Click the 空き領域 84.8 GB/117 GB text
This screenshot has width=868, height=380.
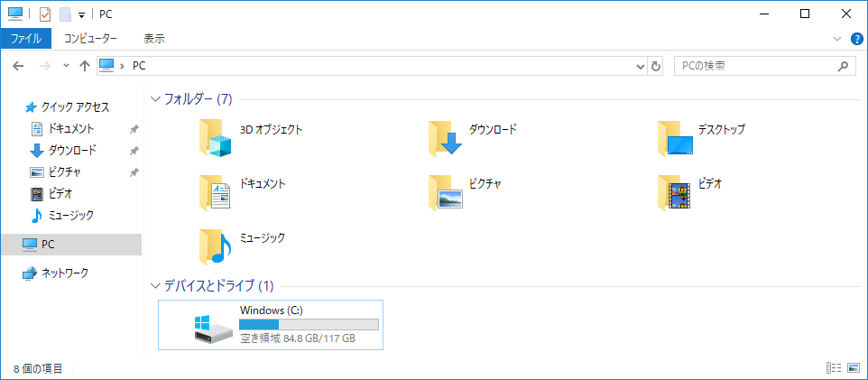click(x=298, y=338)
